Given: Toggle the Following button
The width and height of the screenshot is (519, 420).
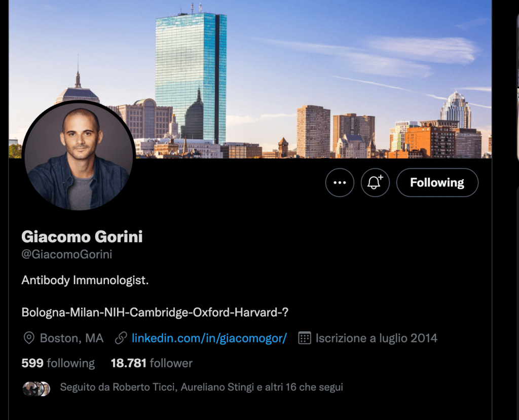Looking at the screenshot, I should click(x=437, y=183).
